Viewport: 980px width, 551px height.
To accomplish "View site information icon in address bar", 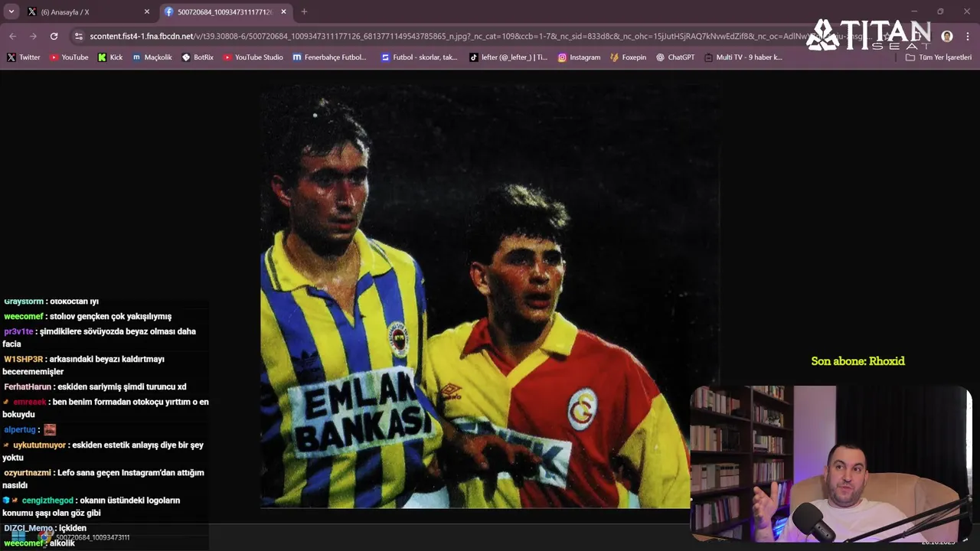I will click(x=78, y=36).
